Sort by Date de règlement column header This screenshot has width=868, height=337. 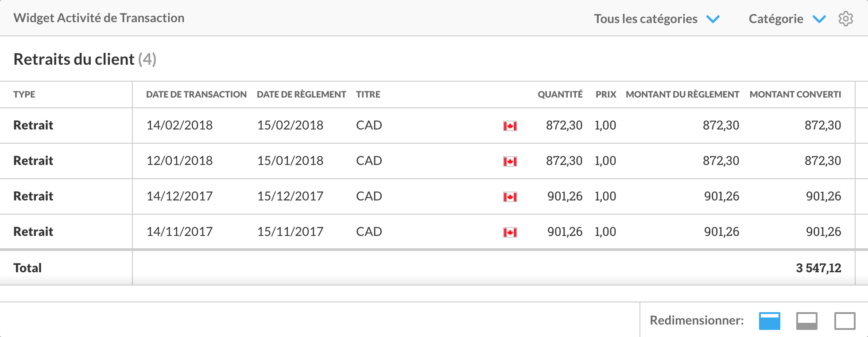point(301,94)
